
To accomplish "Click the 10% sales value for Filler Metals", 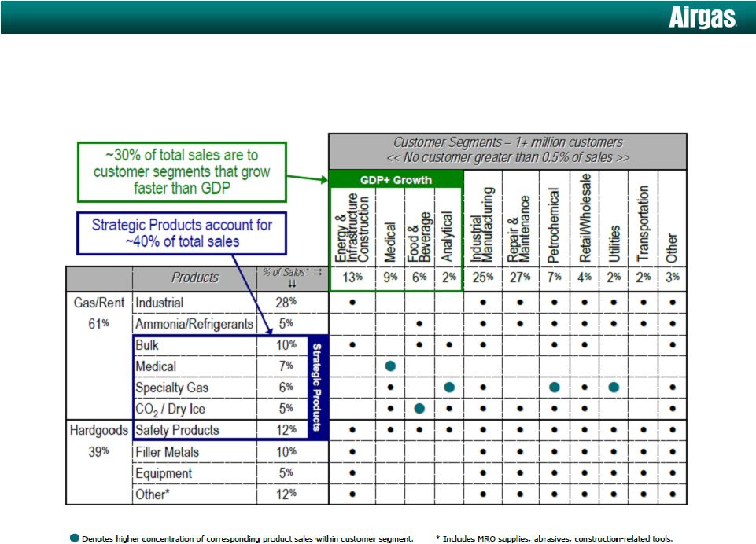I will click(x=286, y=452).
